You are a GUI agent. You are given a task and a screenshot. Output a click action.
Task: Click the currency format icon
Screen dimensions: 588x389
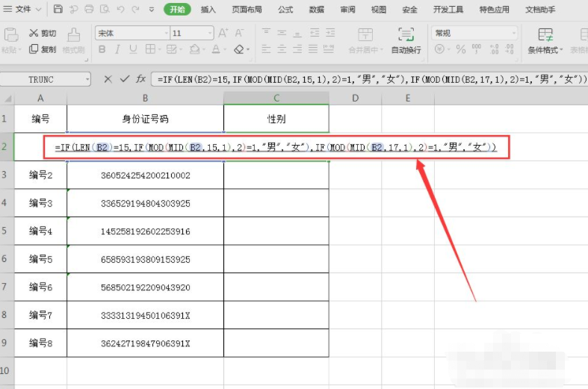coord(439,49)
